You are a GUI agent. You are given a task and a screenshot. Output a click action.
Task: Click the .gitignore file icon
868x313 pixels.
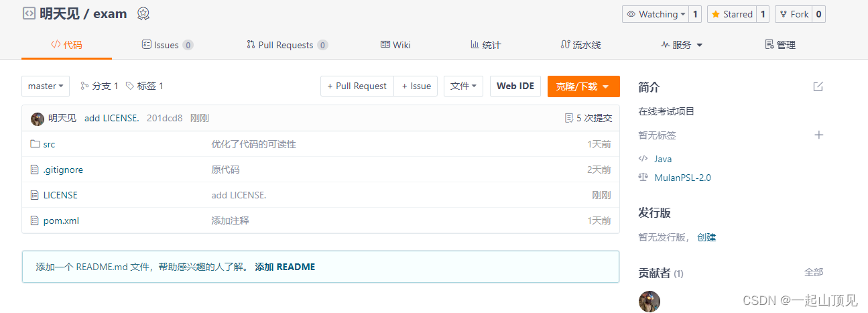pos(35,170)
